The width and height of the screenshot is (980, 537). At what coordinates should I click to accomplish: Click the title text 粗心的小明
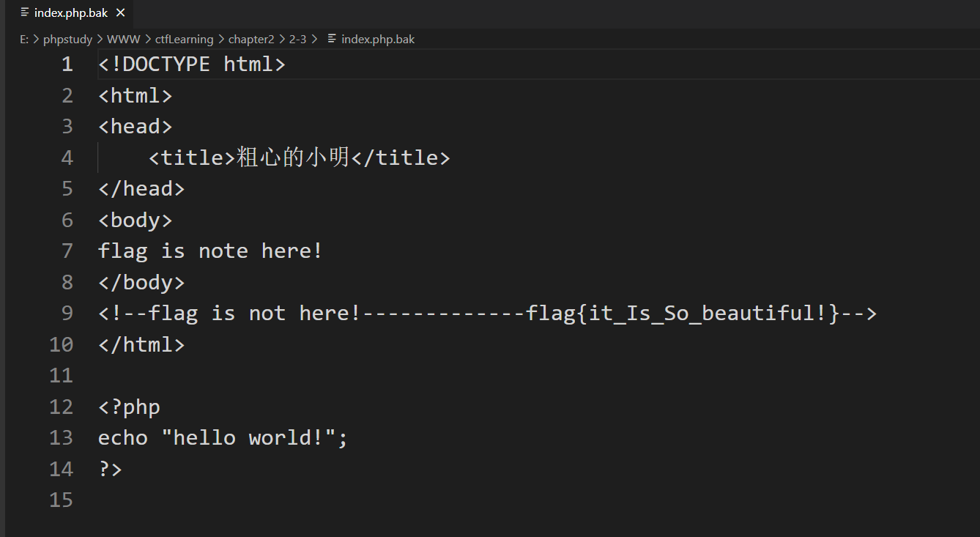[x=293, y=158]
